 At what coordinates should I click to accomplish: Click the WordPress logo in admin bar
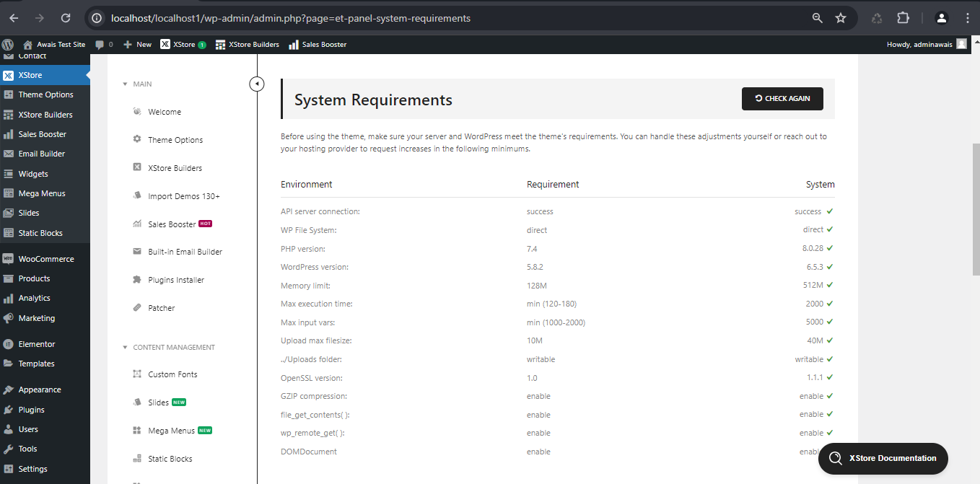(8, 44)
